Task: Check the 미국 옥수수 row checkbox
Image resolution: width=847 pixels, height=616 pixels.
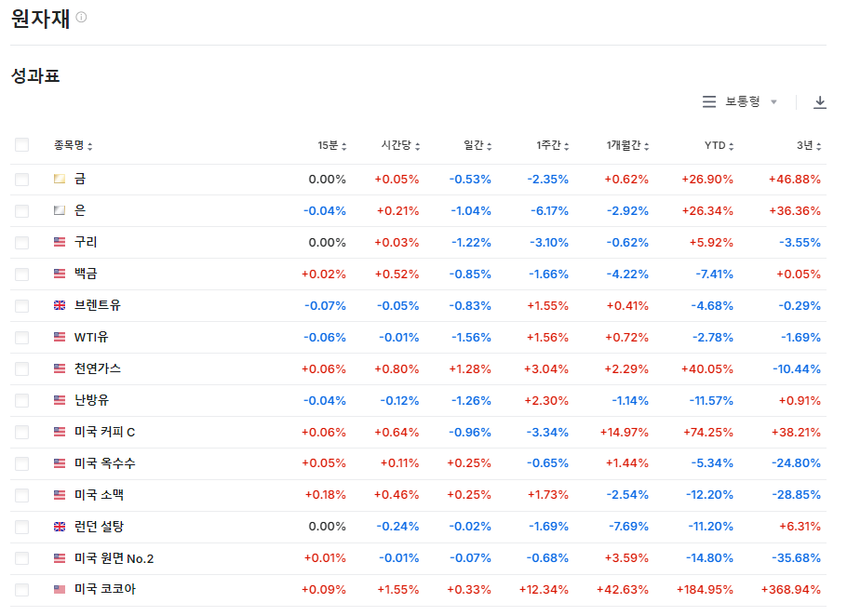Action: pos(21,463)
